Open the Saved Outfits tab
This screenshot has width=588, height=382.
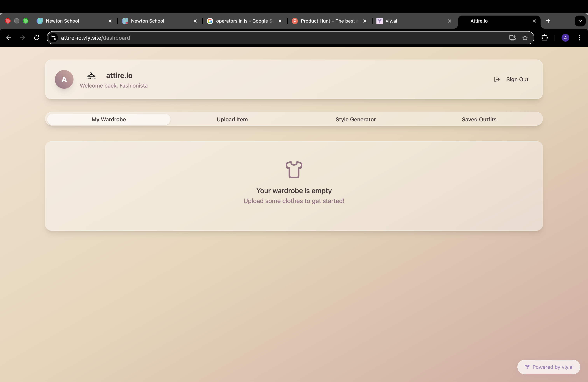point(479,119)
